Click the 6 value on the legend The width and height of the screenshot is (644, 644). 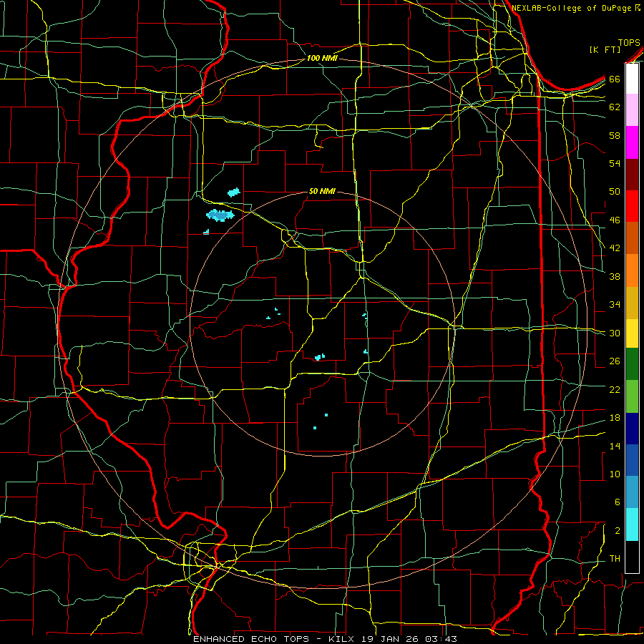(x=617, y=502)
